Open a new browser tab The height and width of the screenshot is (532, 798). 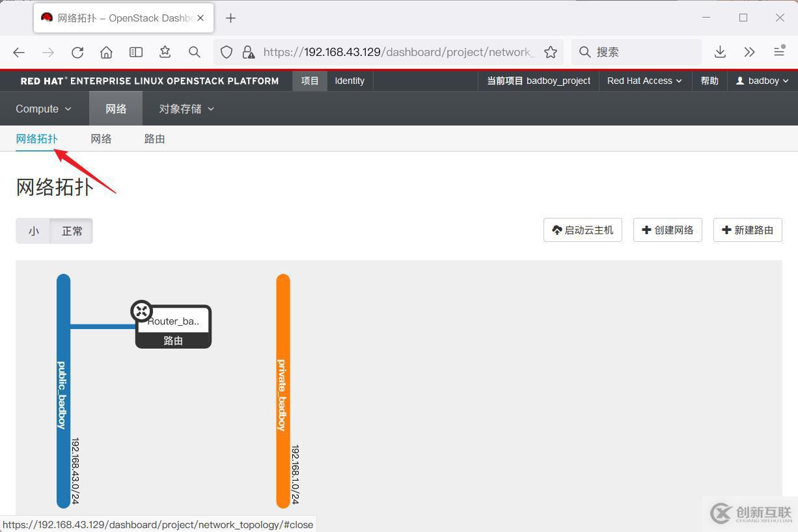click(x=230, y=18)
